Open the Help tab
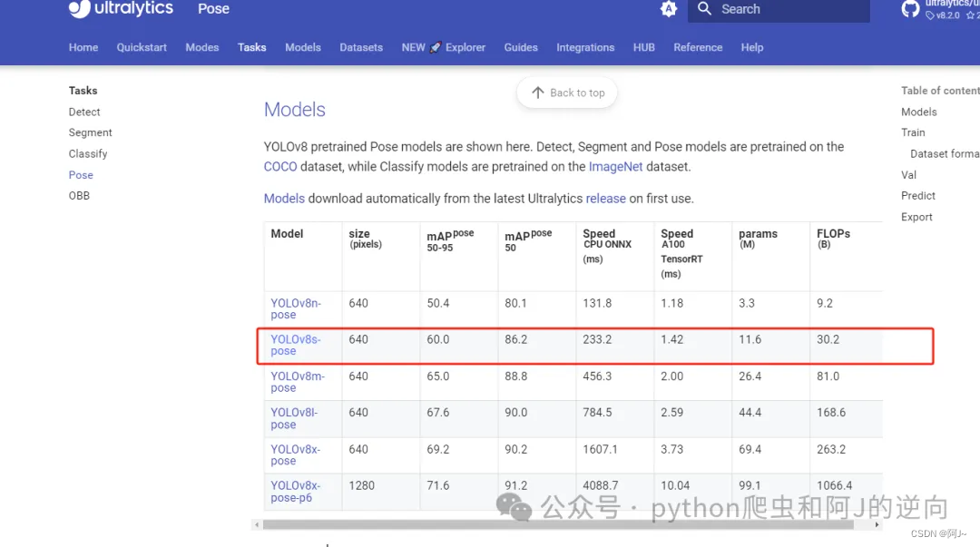 752,47
